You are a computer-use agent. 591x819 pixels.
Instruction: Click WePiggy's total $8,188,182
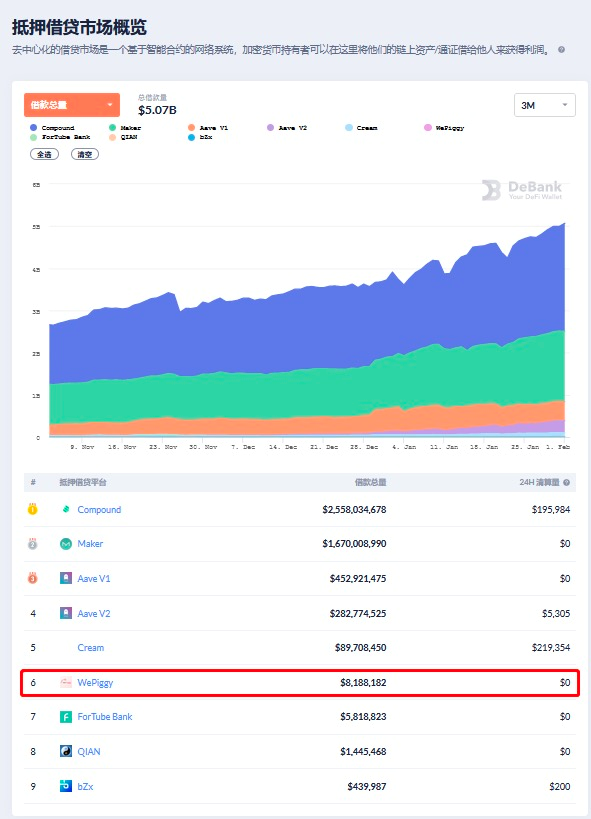pyautogui.click(x=363, y=682)
